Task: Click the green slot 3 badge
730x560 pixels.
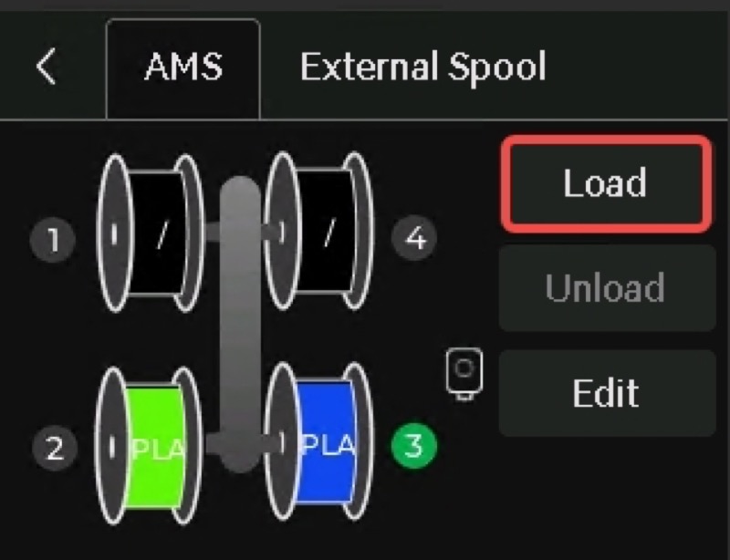Action: pyautogui.click(x=414, y=445)
